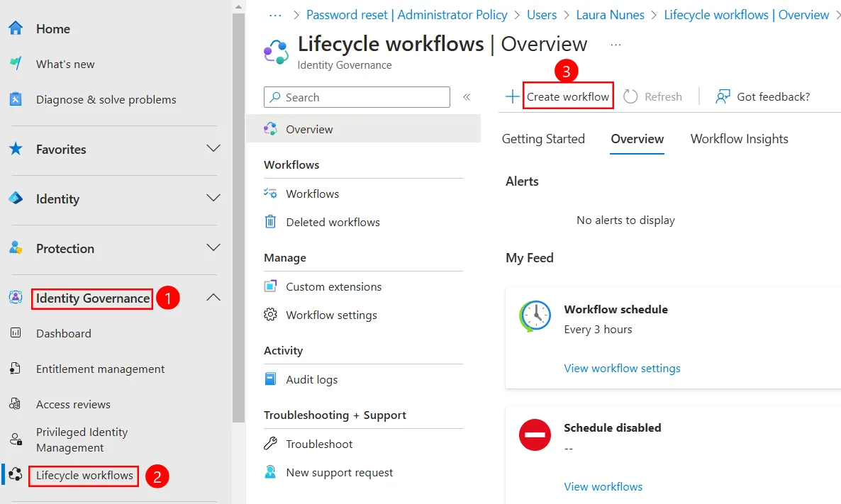Click the Diagnose & solve problems icon
The width and height of the screenshot is (841, 504).
16,99
